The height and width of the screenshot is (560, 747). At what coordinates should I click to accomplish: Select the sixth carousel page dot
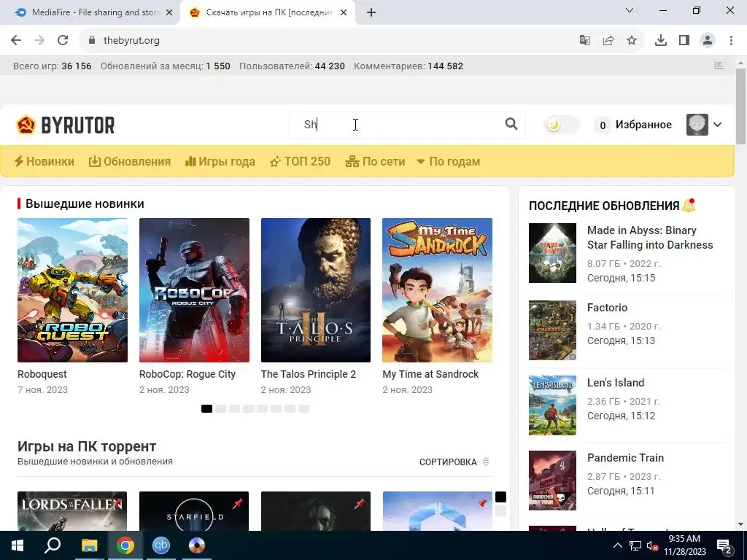(276, 408)
